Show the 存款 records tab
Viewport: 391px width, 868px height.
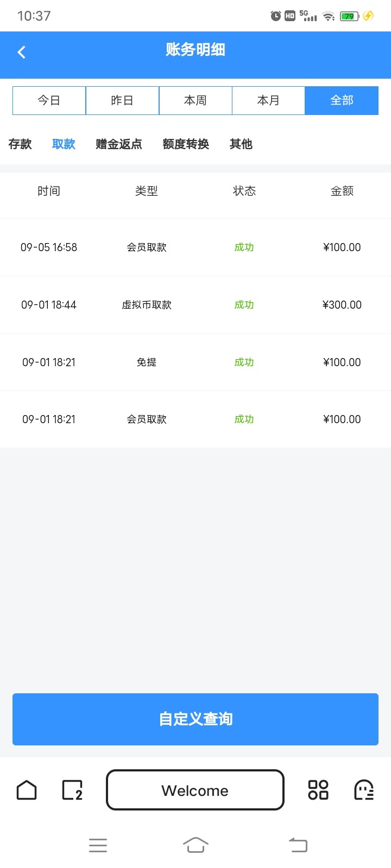pyautogui.click(x=20, y=144)
